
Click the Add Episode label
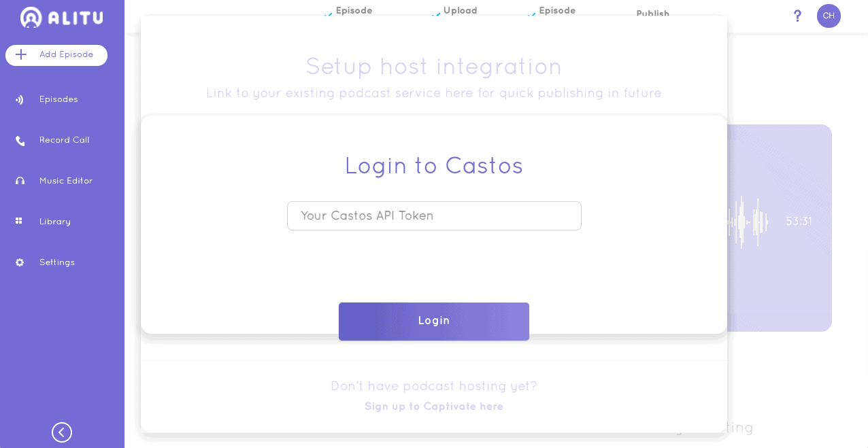[66, 54]
